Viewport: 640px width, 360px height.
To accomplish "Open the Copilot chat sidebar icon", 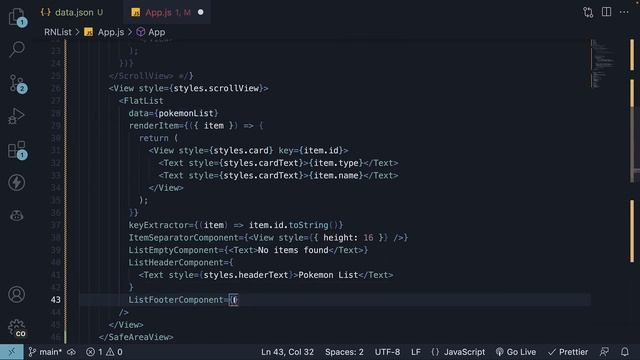I will coord(17,215).
